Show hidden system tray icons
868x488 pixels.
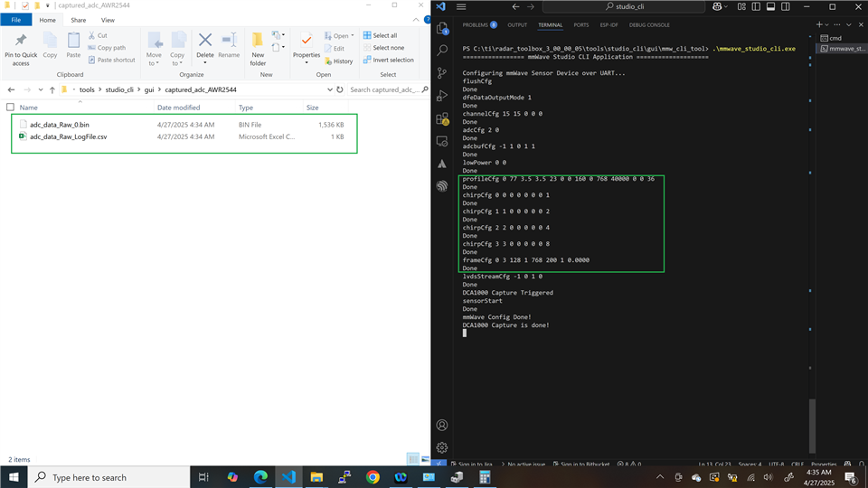660,477
